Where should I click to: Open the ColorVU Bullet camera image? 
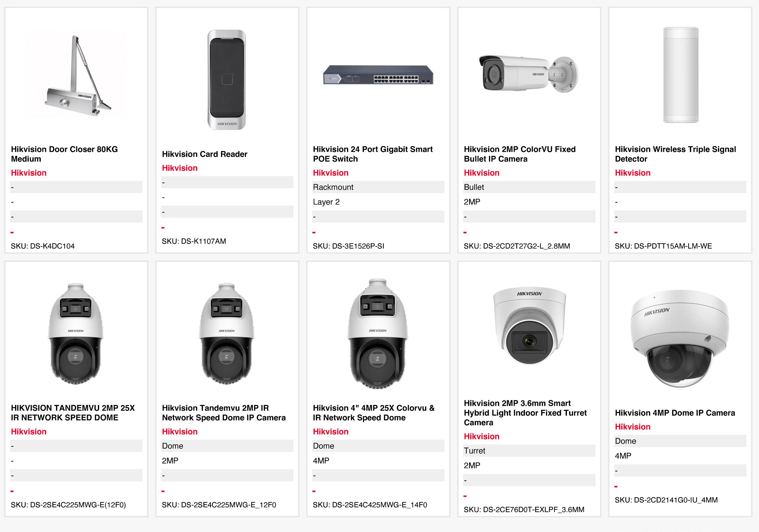click(x=529, y=73)
